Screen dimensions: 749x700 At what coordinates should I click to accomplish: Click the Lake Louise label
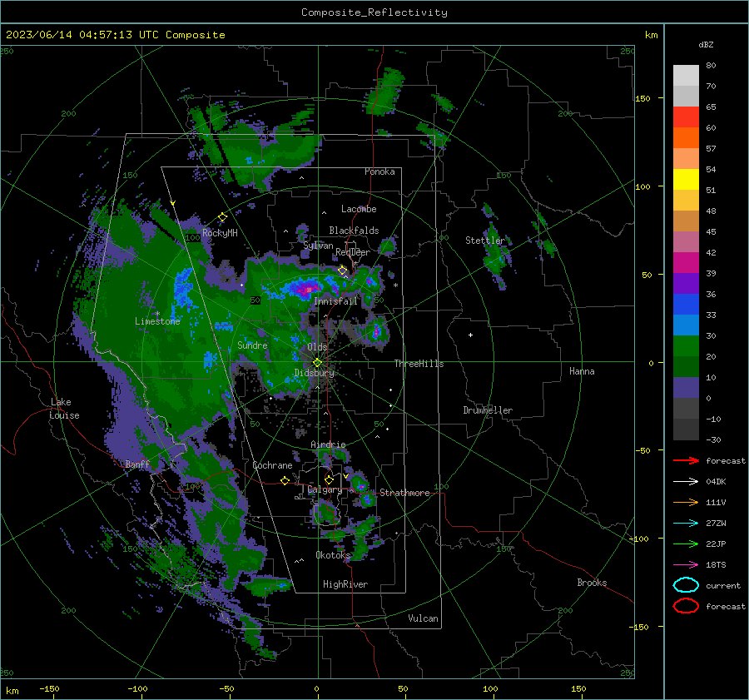pyautogui.click(x=64, y=409)
